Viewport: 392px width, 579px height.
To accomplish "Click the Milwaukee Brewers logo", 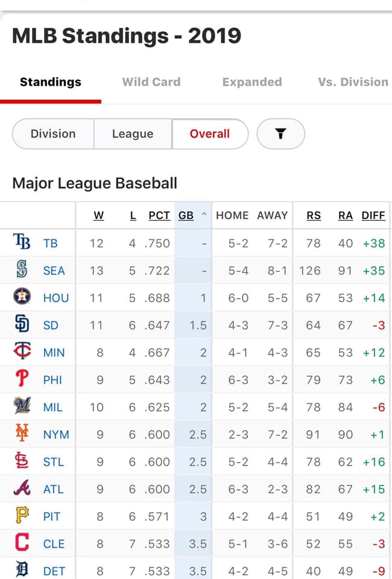I will point(22,405).
